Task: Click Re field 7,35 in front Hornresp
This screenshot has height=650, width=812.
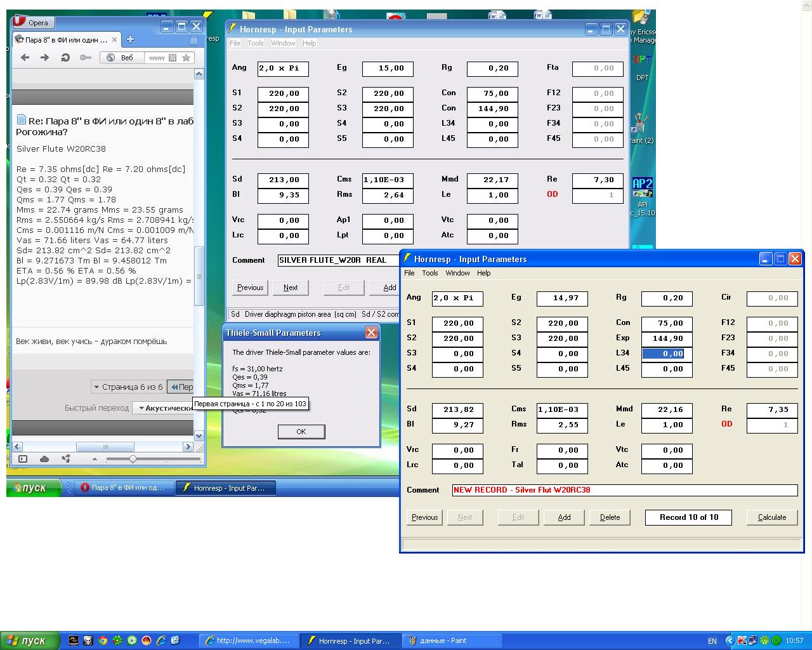Action: click(772, 410)
